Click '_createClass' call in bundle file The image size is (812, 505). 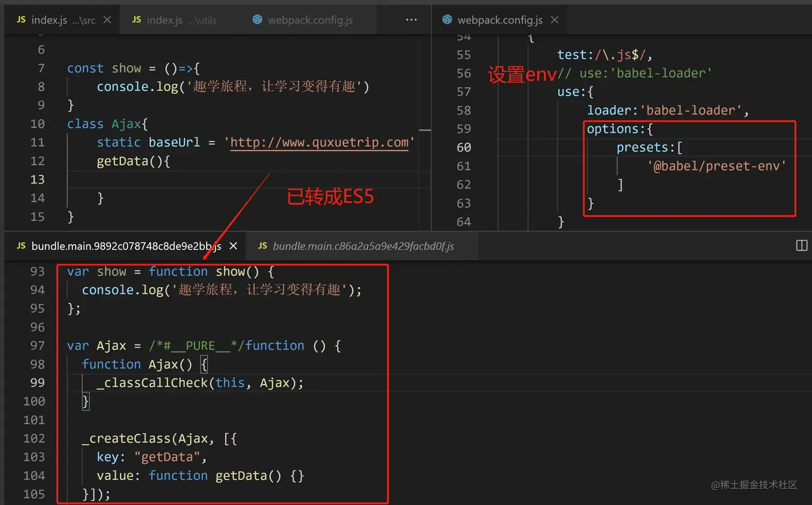tap(126, 438)
